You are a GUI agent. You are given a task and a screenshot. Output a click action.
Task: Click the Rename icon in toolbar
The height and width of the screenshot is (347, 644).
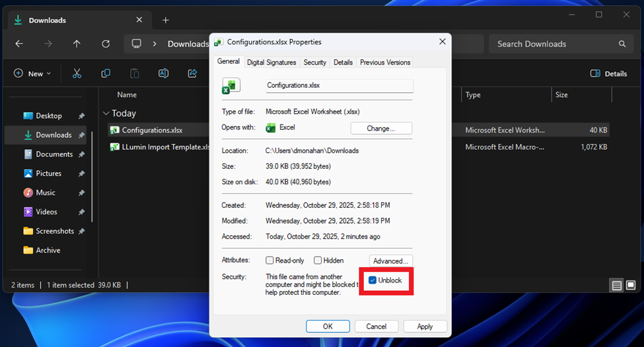[x=163, y=74]
